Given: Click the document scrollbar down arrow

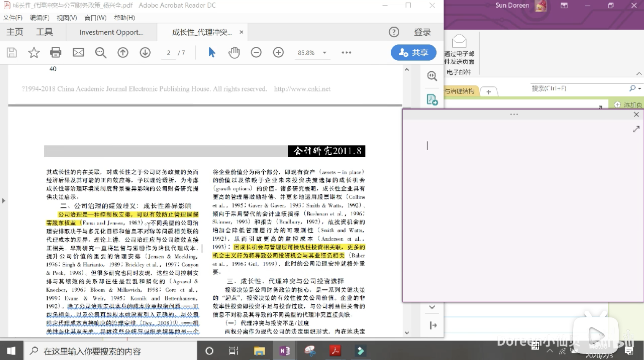Looking at the screenshot, I should point(407,333).
